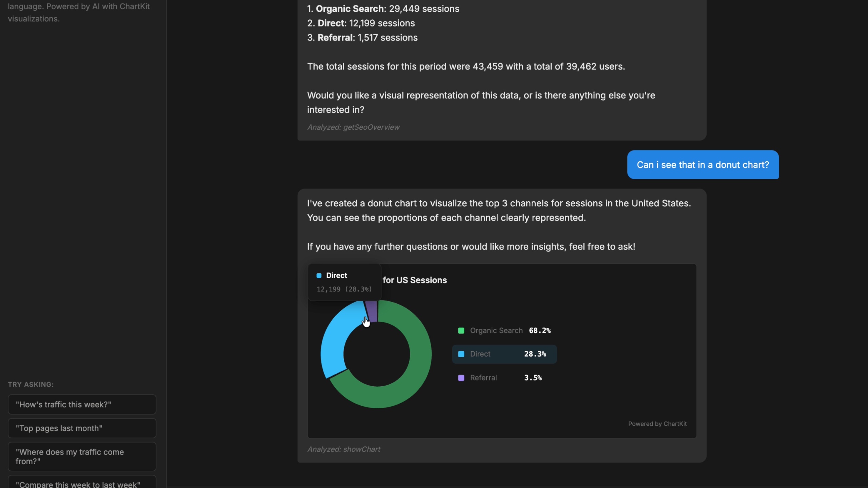
Task: Expand the 'Analyzed: showChart' details
Action: tap(343, 449)
